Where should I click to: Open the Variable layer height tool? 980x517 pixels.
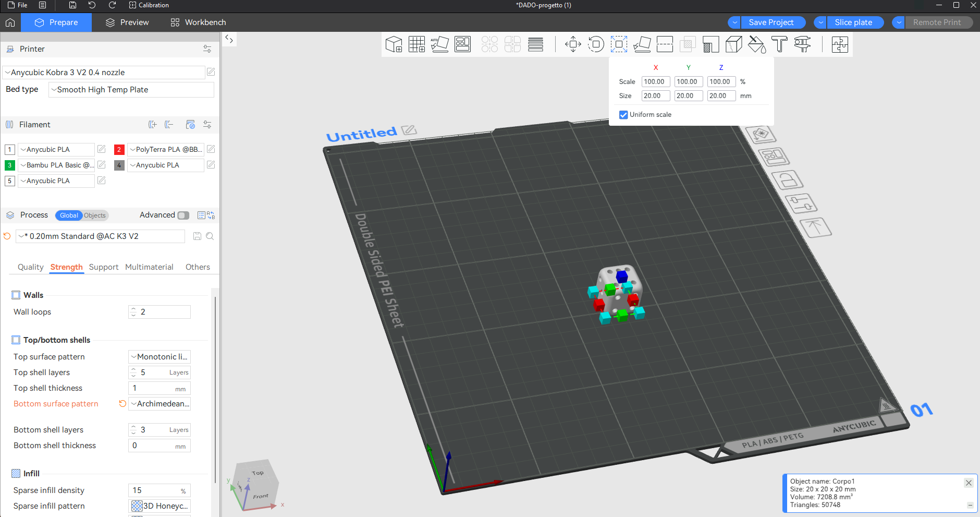535,44
